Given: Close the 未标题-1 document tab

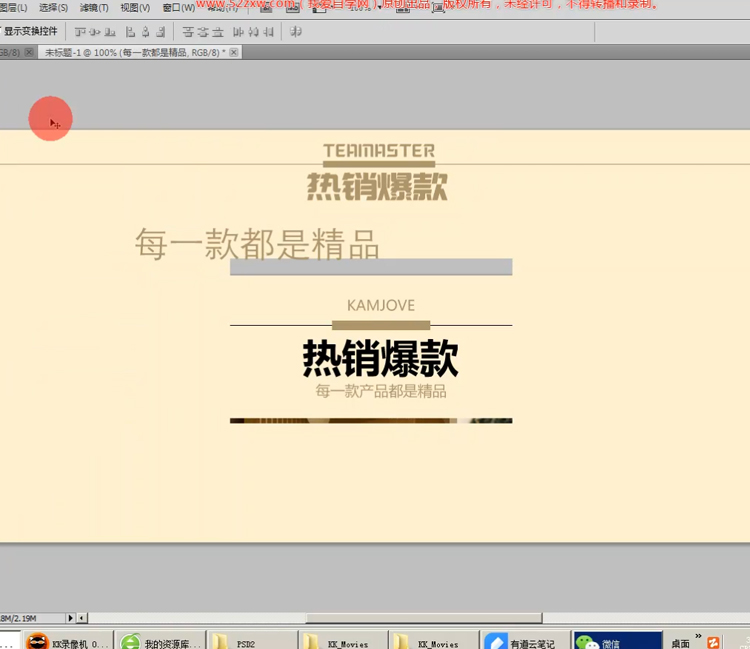Looking at the screenshot, I should (x=233, y=52).
